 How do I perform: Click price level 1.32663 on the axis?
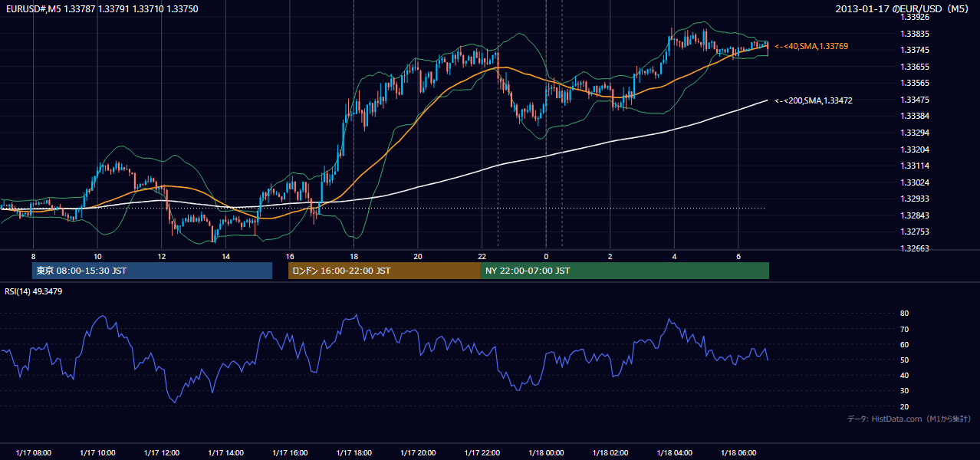coord(914,249)
